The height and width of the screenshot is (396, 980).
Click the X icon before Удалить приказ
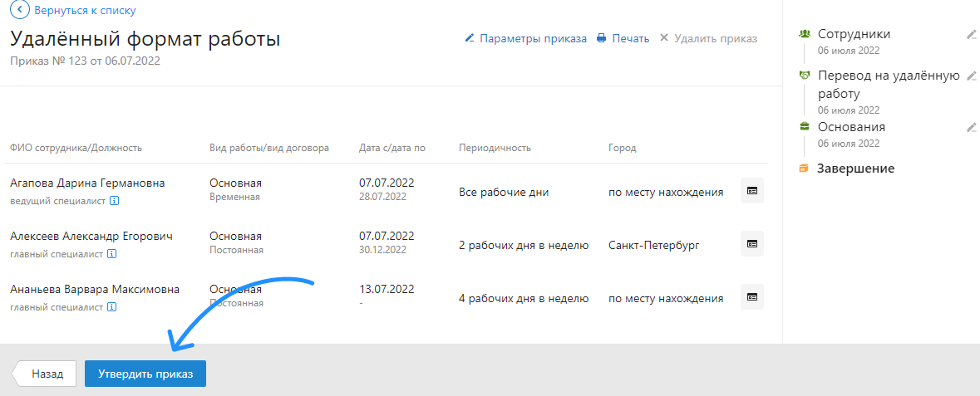point(664,38)
